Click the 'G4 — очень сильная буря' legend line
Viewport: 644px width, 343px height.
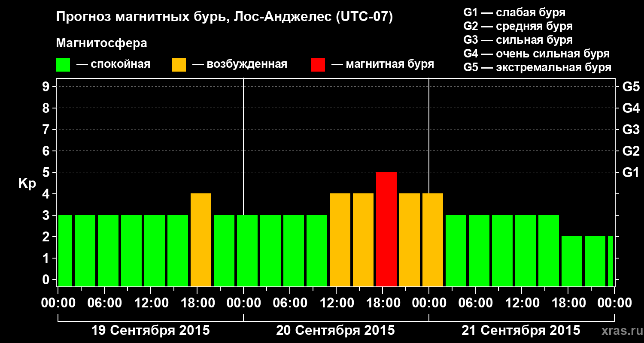537,54
